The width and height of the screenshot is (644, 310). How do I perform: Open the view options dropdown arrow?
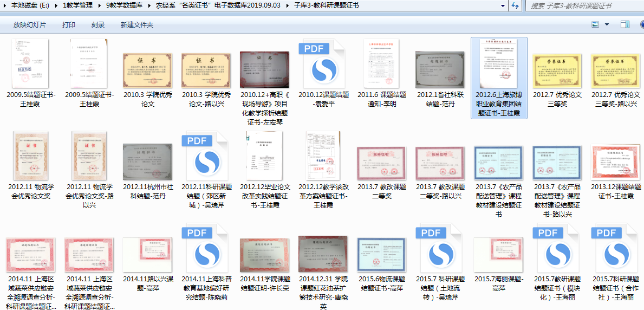[x=607, y=25]
